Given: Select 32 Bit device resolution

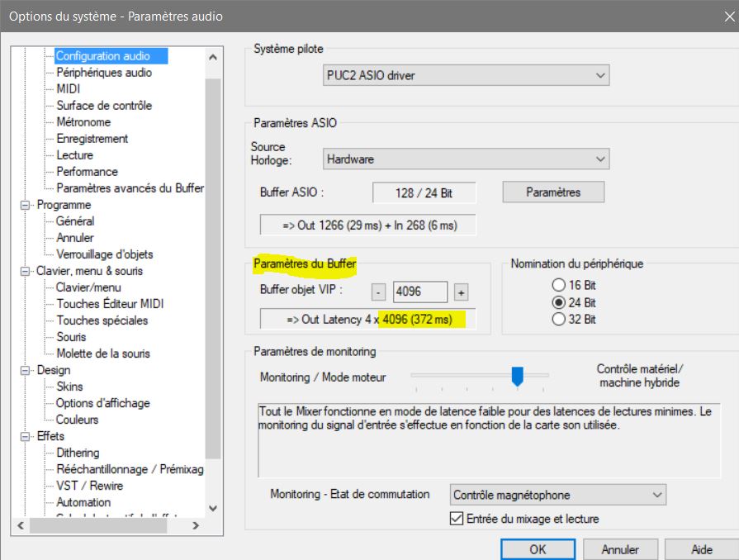Looking at the screenshot, I should click(x=558, y=320).
